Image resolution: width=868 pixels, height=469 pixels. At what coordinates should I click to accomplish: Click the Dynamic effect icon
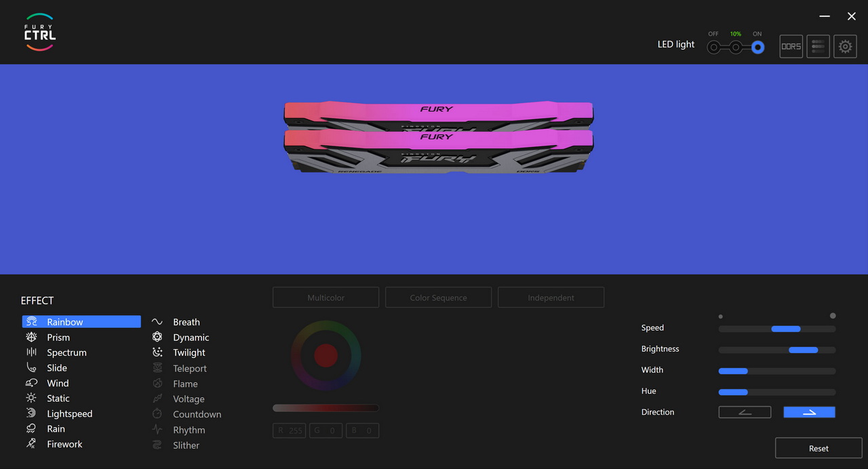(x=157, y=338)
